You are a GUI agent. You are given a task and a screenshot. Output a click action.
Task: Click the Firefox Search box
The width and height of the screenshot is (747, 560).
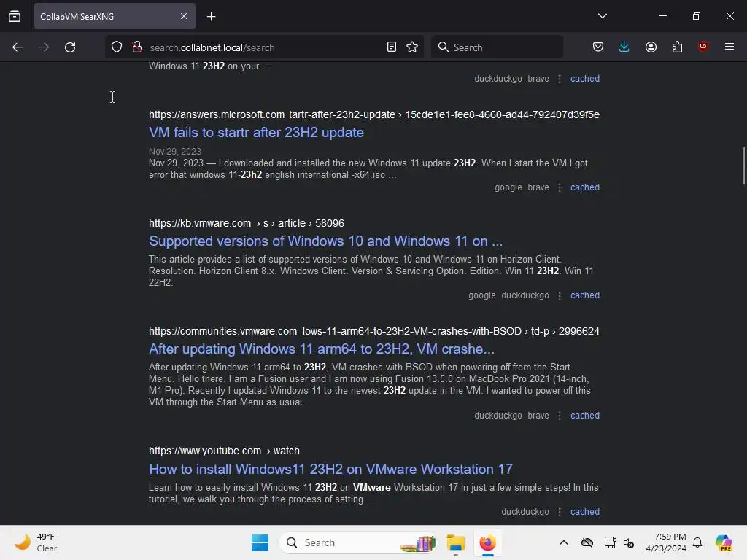click(x=497, y=47)
